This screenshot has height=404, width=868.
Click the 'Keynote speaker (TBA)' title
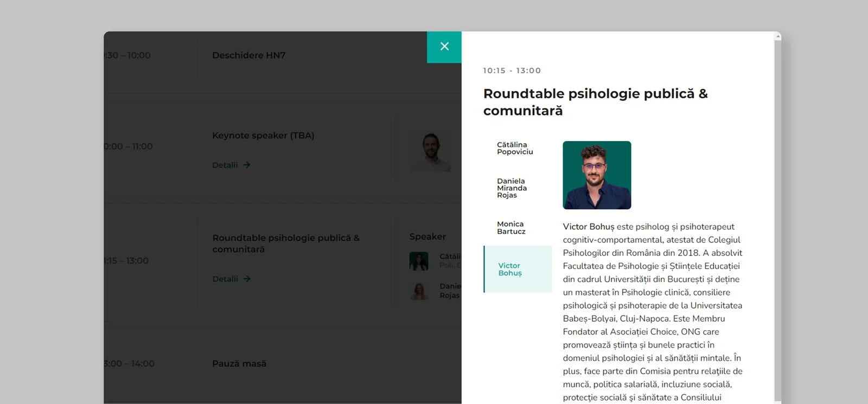click(x=263, y=136)
